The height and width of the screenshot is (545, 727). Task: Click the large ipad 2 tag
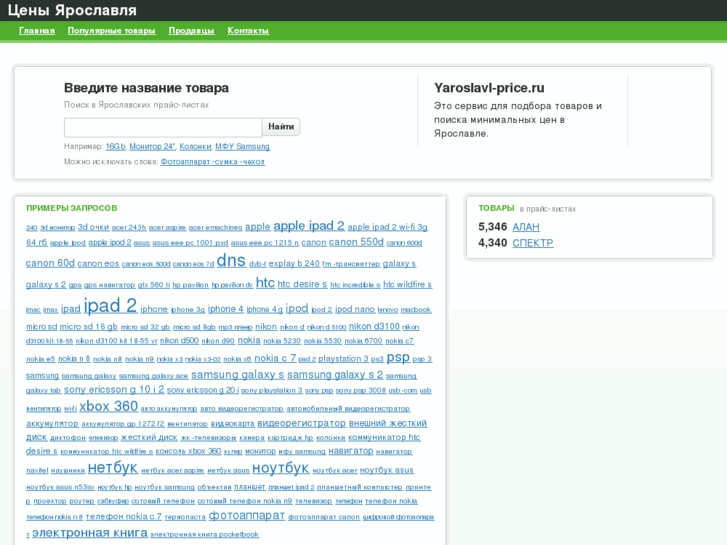110,306
